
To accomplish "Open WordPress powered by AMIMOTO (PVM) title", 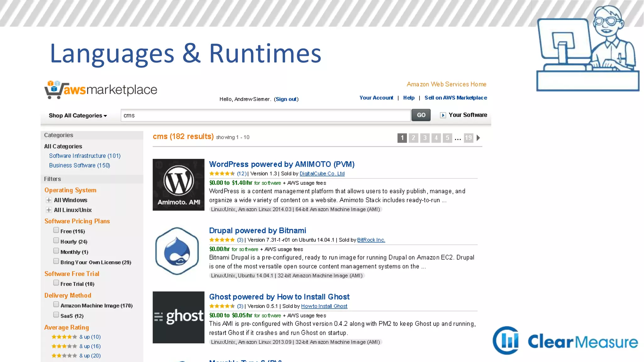I will [282, 164].
